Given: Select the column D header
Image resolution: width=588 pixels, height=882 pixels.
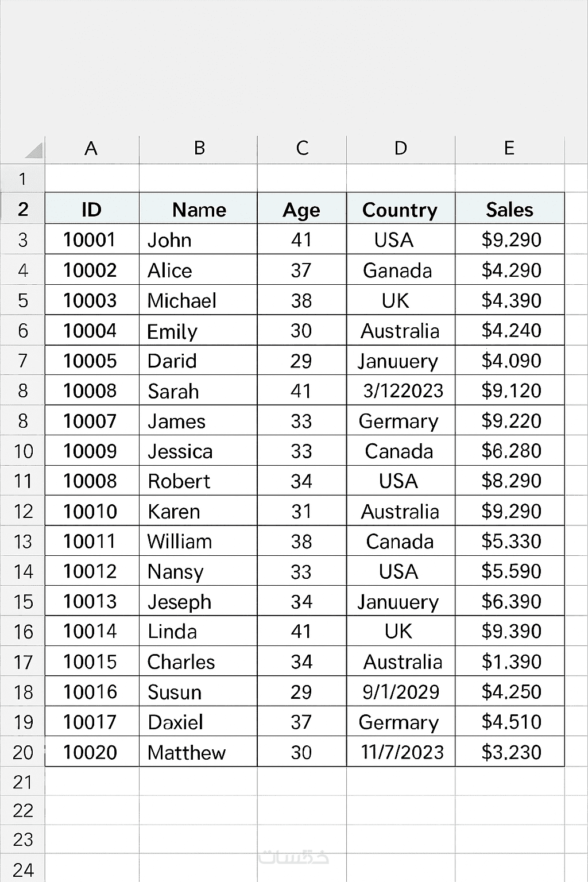Looking at the screenshot, I should pos(401,149).
